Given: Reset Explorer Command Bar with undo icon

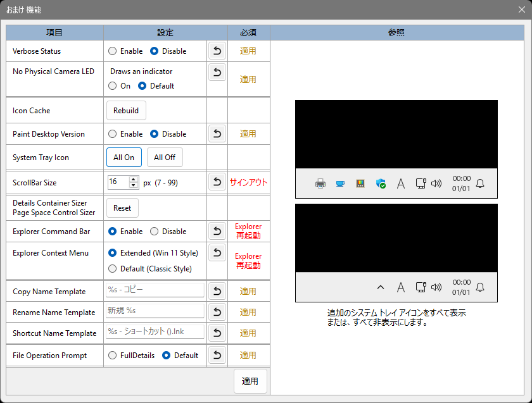Looking at the screenshot, I should coord(217,231).
